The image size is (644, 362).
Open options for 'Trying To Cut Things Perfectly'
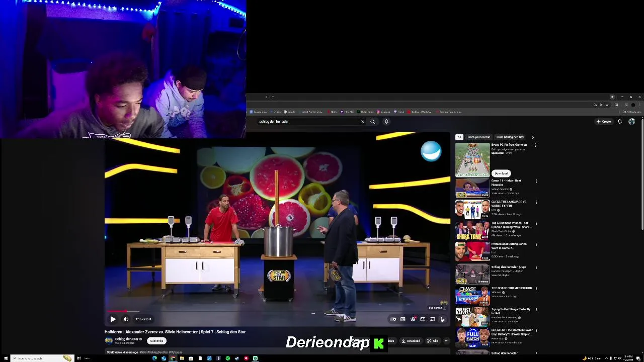[x=536, y=310]
